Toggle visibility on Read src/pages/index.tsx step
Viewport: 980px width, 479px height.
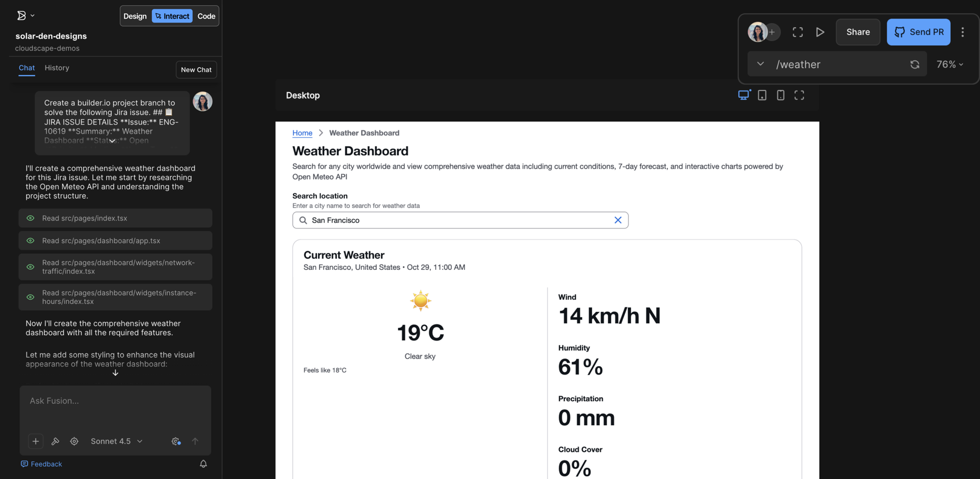(x=30, y=218)
